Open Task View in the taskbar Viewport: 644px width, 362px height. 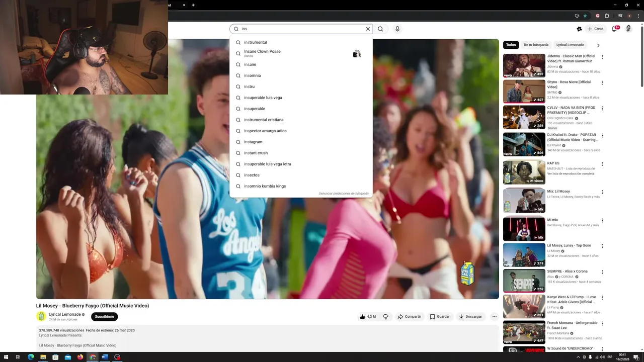[18, 357]
